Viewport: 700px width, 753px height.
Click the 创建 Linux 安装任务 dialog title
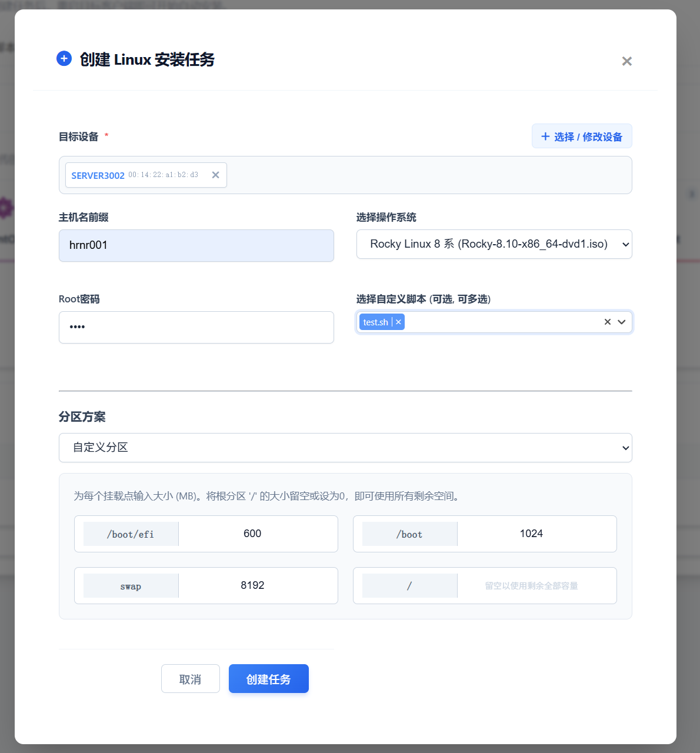147,59
